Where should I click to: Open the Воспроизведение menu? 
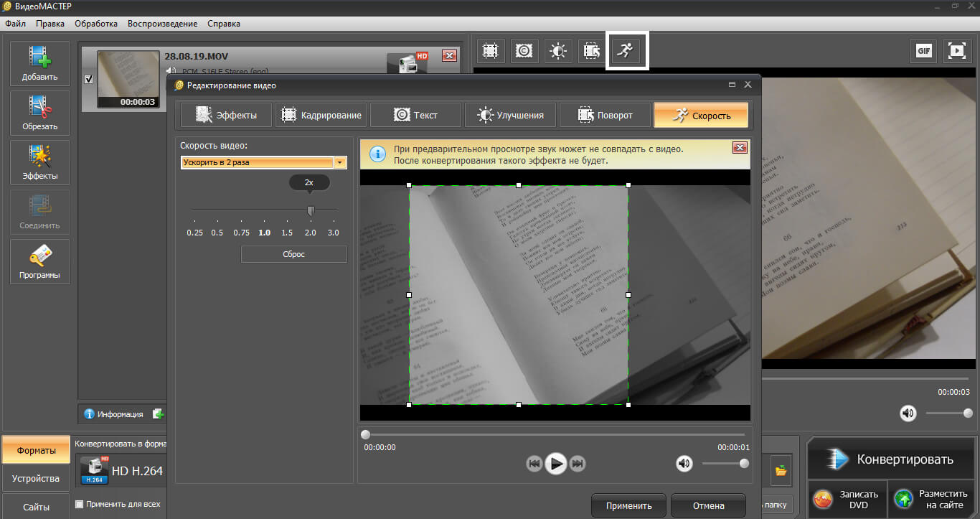[x=162, y=24]
